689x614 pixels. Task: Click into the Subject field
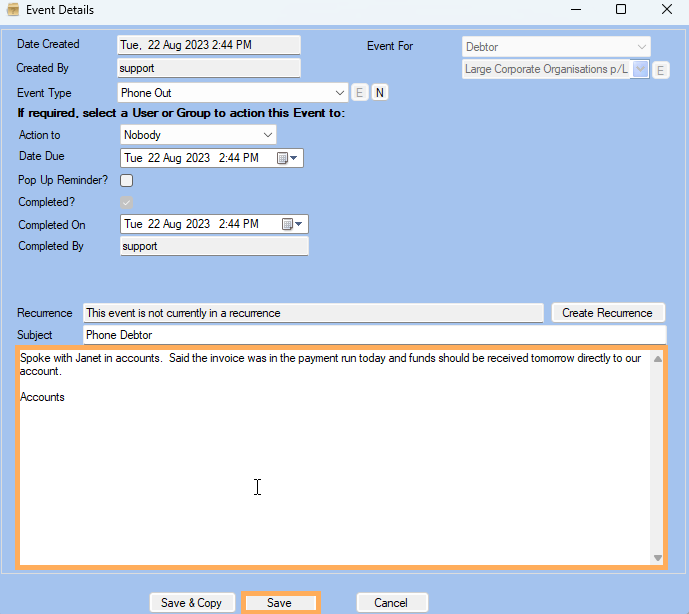click(x=372, y=335)
